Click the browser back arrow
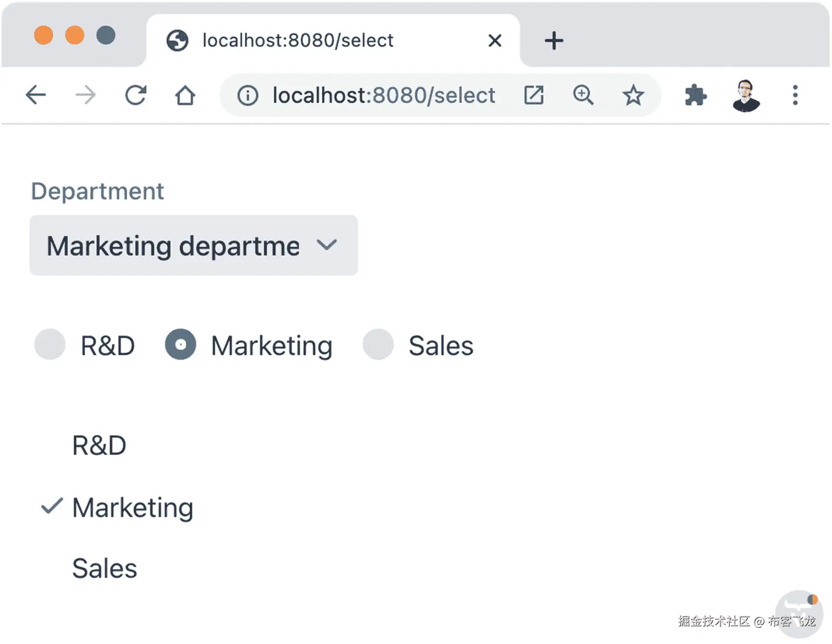The height and width of the screenshot is (644, 832). click(36, 95)
